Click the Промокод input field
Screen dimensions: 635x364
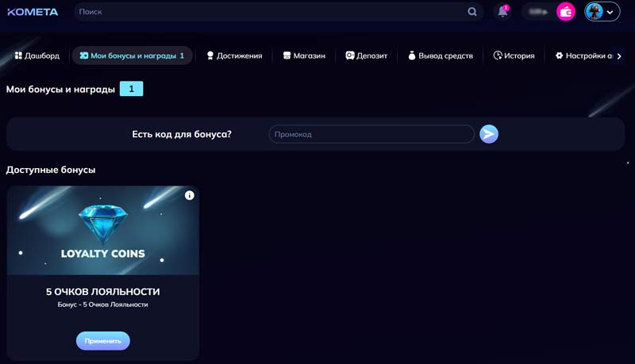point(371,134)
